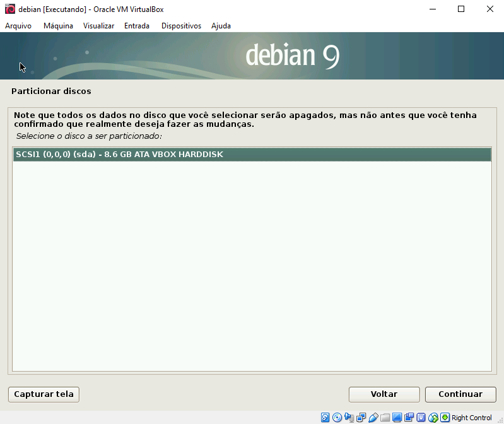Click the CPU virtualization status icon
This screenshot has height=424, width=504.
pos(421,418)
